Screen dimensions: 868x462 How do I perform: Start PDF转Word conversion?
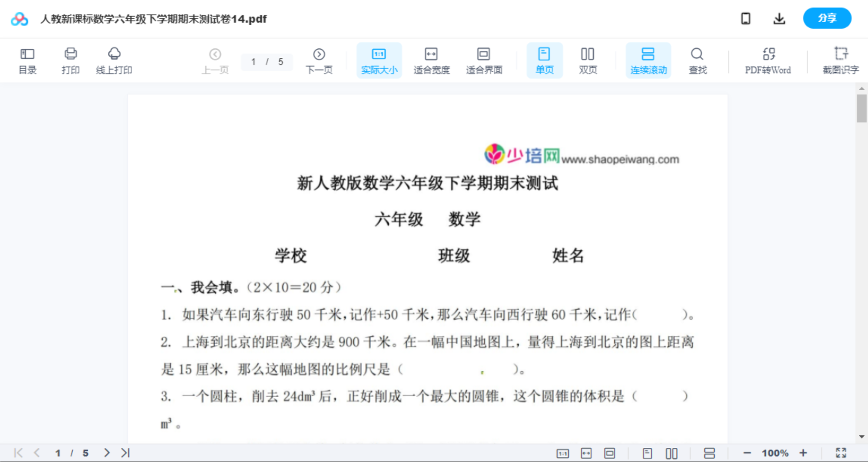(x=767, y=60)
